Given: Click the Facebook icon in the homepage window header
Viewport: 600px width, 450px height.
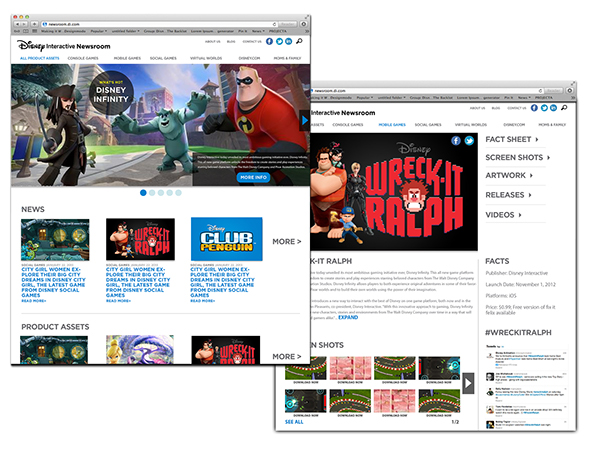Looking at the screenshot, I should coord(269,41).
